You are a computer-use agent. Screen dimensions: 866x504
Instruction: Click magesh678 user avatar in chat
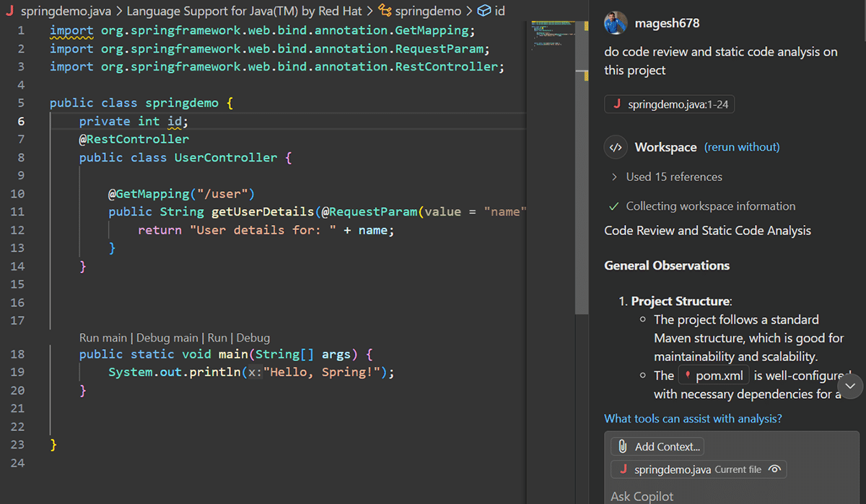(x=616, y=23)
